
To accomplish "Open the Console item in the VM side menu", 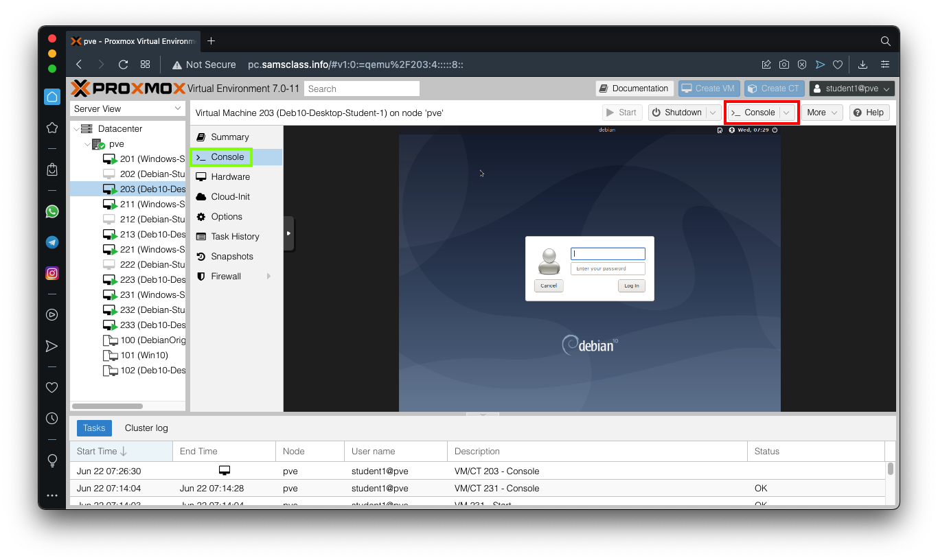I will point(236,157).
